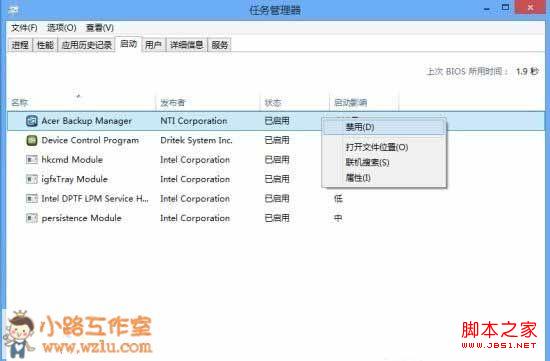
Task: Click the 中 startup impact in persistence row
Action: pyautogui.click(x=338, y=218)
